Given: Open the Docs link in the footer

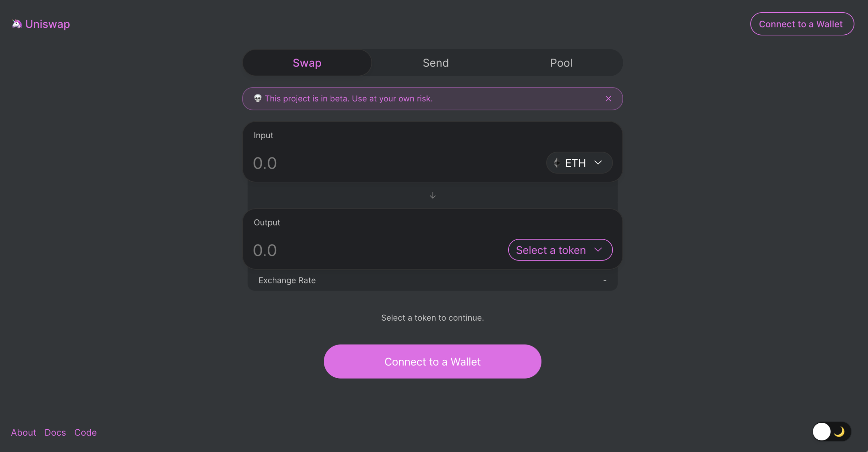Looking at the screenshot, I should click(55, 432).
